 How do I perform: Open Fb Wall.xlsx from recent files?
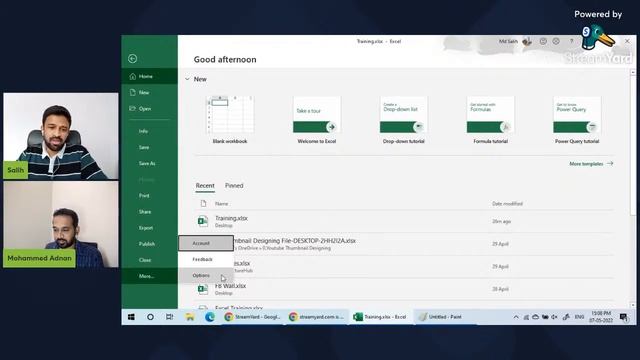tap(404, 289)
